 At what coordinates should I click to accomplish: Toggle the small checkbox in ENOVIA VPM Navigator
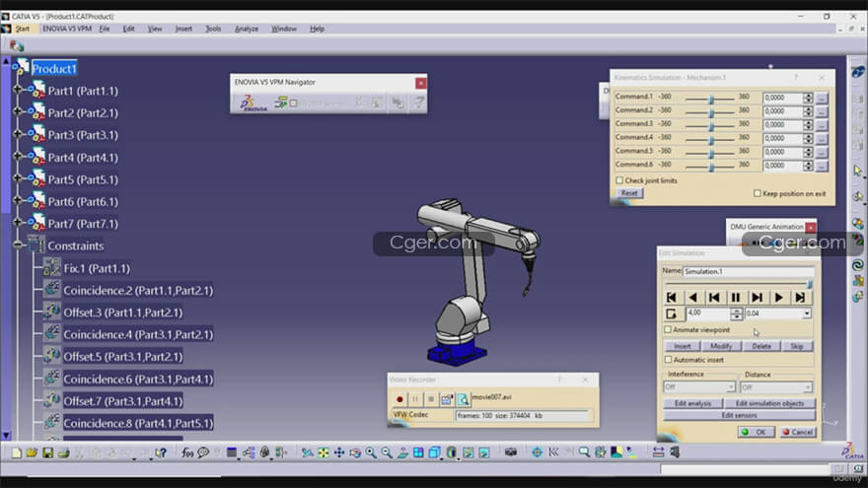pyautogui.click(x=293, y=103)
